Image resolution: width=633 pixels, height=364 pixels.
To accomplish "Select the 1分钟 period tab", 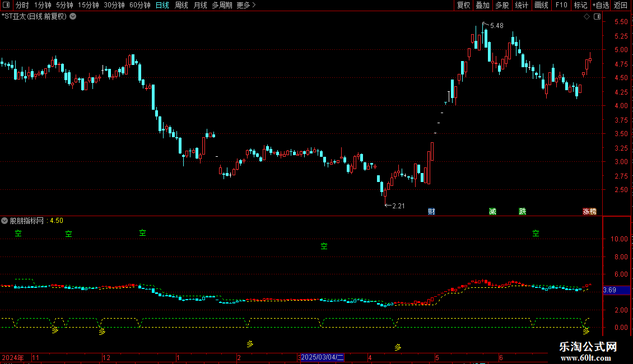I will [x=43, y=5].
